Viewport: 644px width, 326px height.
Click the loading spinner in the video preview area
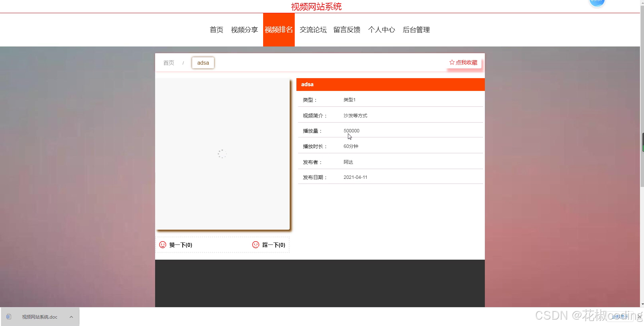(222, 154)
